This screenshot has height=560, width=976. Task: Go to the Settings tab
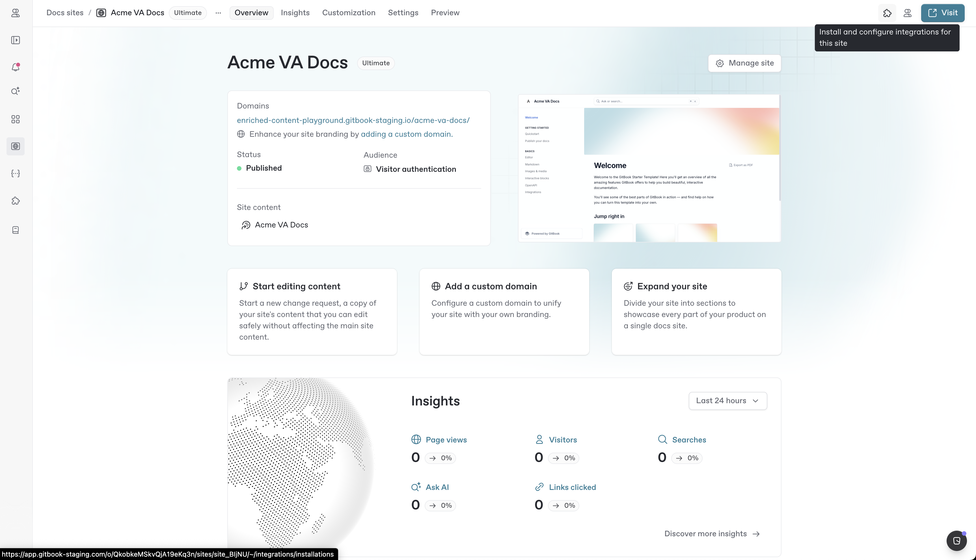(403, 13)
